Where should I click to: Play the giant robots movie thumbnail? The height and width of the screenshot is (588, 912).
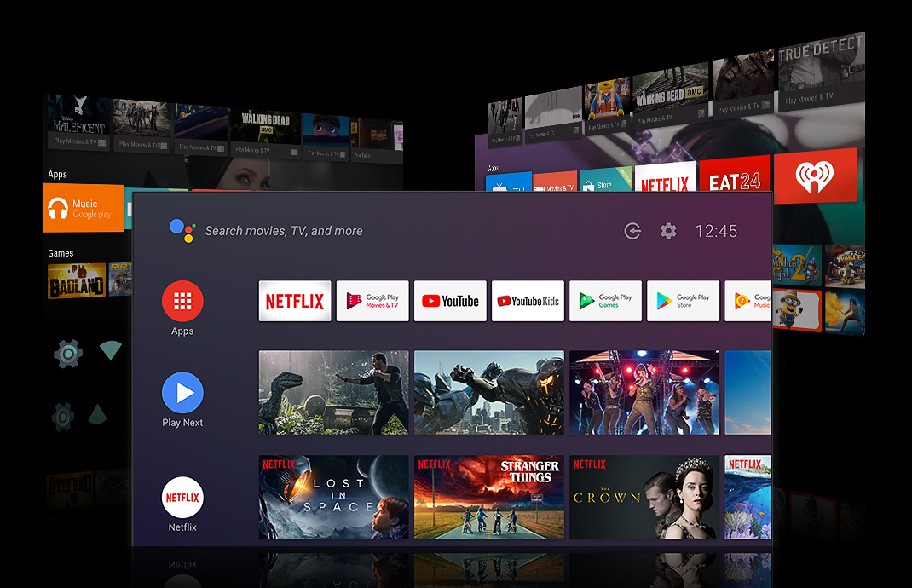click(489, 393)
